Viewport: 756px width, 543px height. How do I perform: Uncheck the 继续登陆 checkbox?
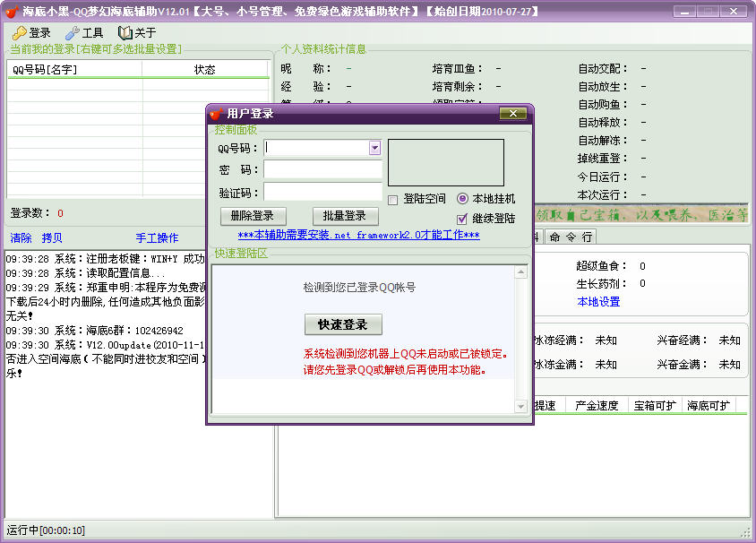[x=462, y=219]
